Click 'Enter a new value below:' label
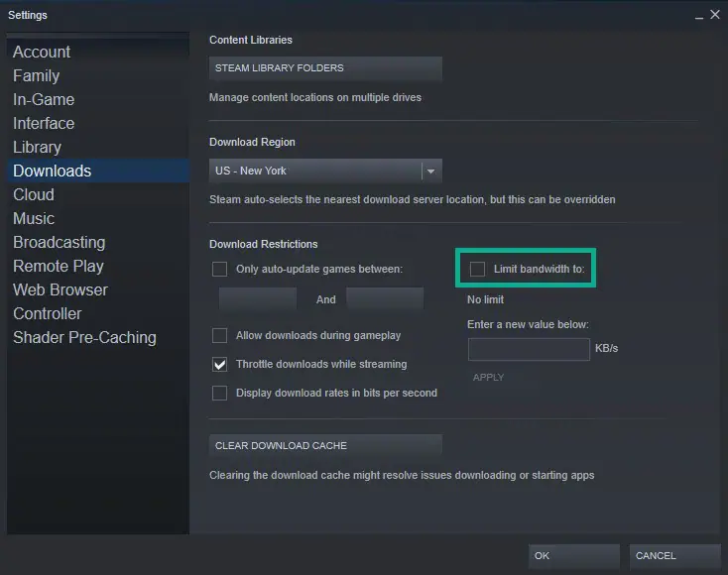Screen dimensions: 728x575 [528, 324]
